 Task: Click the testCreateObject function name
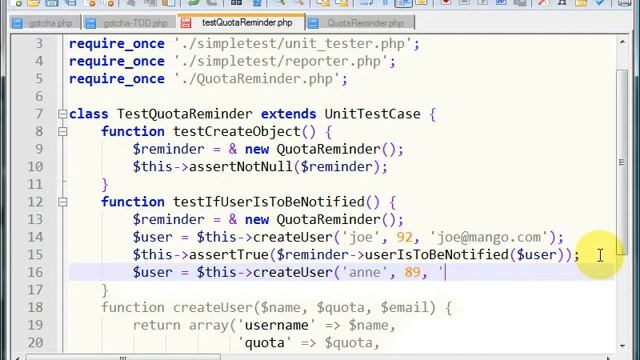click(237, 131)
